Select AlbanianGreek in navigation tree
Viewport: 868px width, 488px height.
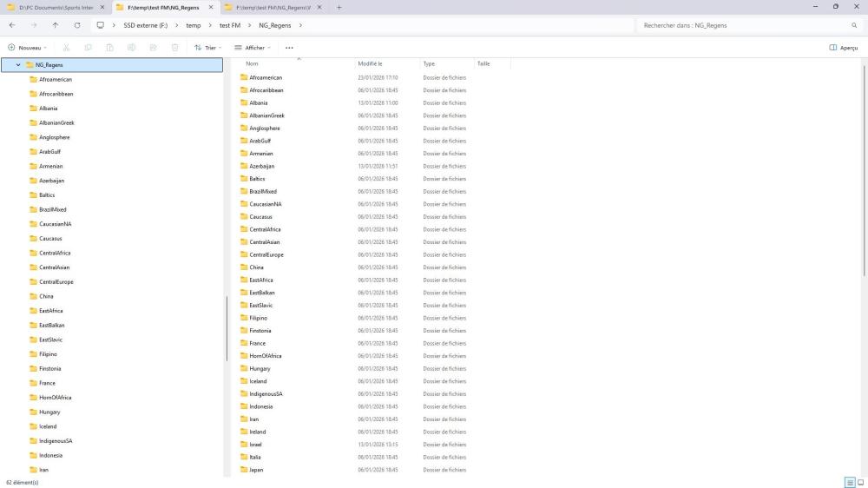(x=56, y=123)
